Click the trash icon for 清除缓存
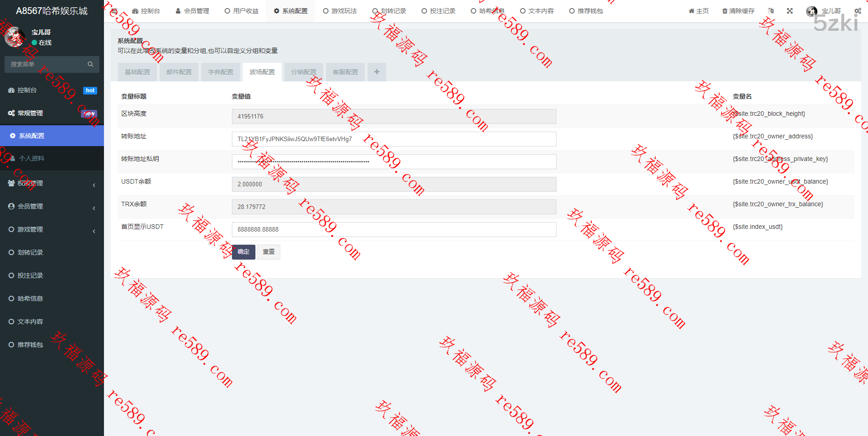Screen dimensions: 868x436 tap(725, 11)
